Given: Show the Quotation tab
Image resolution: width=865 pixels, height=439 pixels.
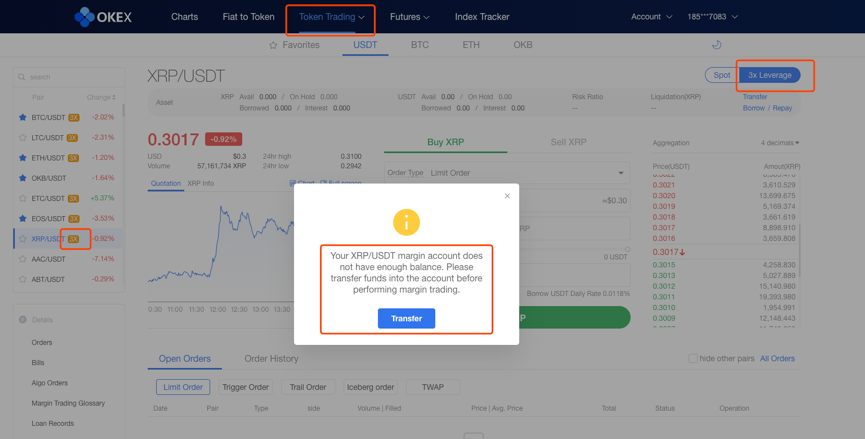Looking at the screenshot, I should (165, 184).
